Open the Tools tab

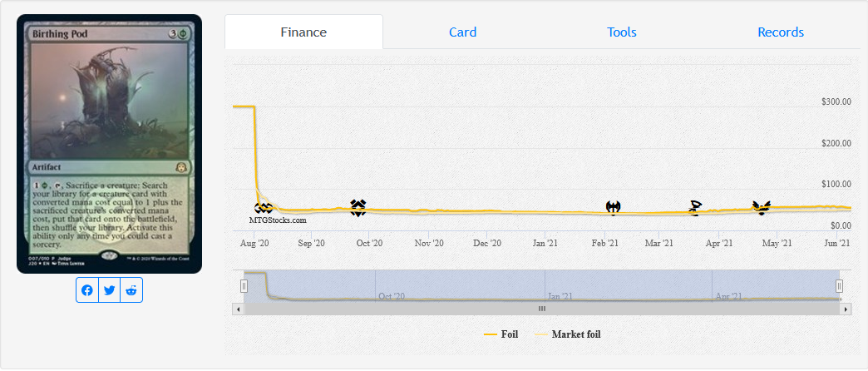tap(621, 32)
